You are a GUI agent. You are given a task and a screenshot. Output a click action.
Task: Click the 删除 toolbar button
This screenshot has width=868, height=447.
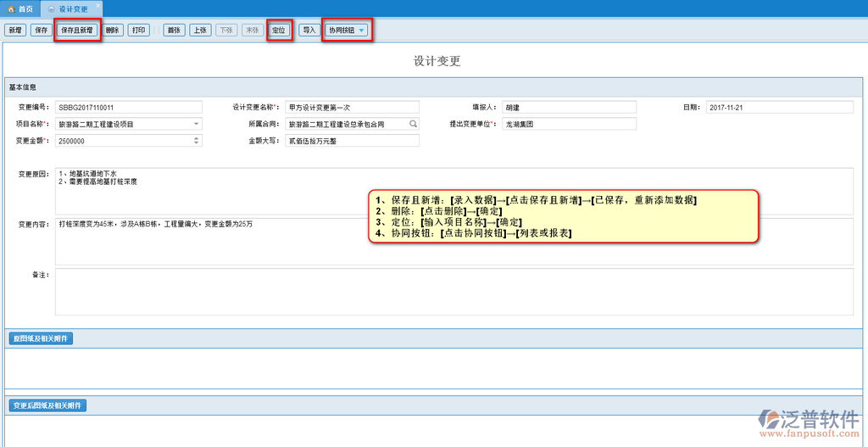tap(113, 31)
